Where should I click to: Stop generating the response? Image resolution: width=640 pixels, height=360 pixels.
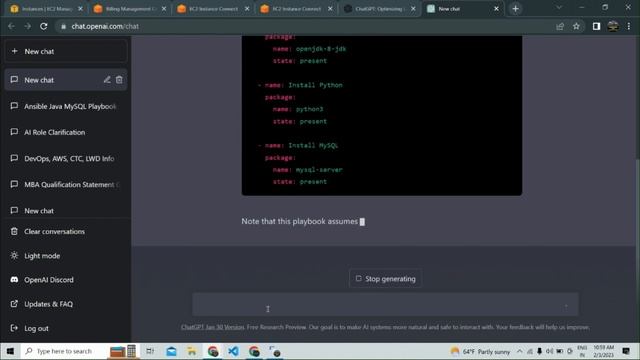[x=385, y=279]
